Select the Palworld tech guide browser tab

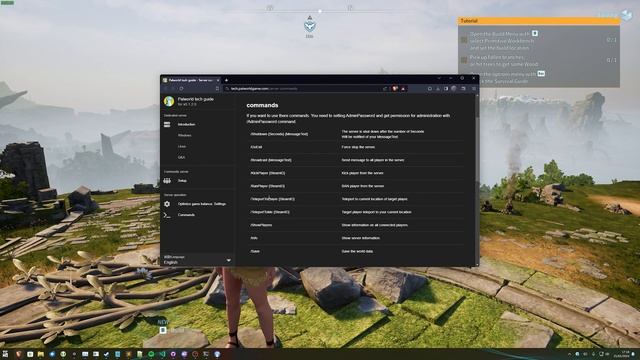click(190, 80)
